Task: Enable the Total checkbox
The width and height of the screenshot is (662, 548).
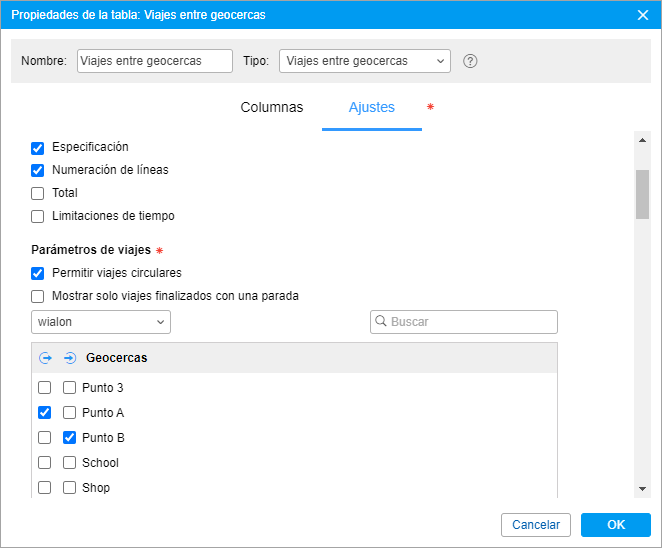Action: point(38,193)
